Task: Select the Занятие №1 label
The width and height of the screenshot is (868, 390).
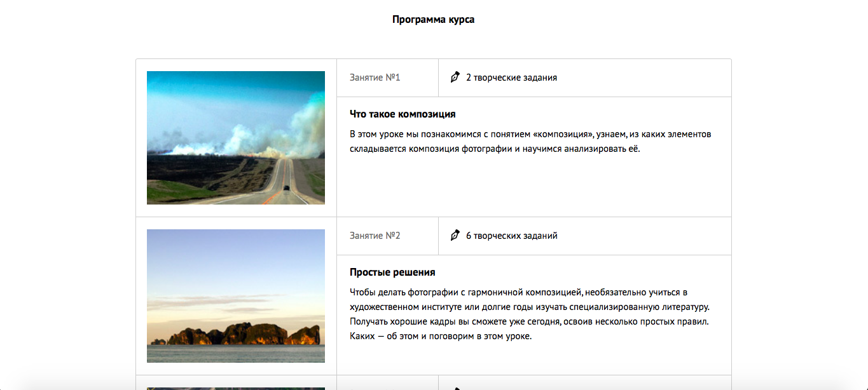Action: (x=375, y=77)
